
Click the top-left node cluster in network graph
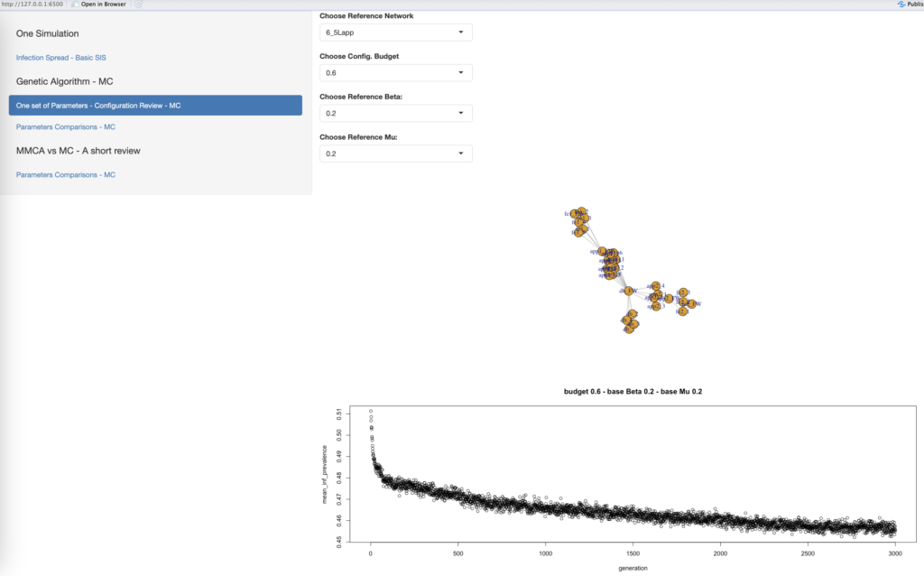tap(580, 218)
